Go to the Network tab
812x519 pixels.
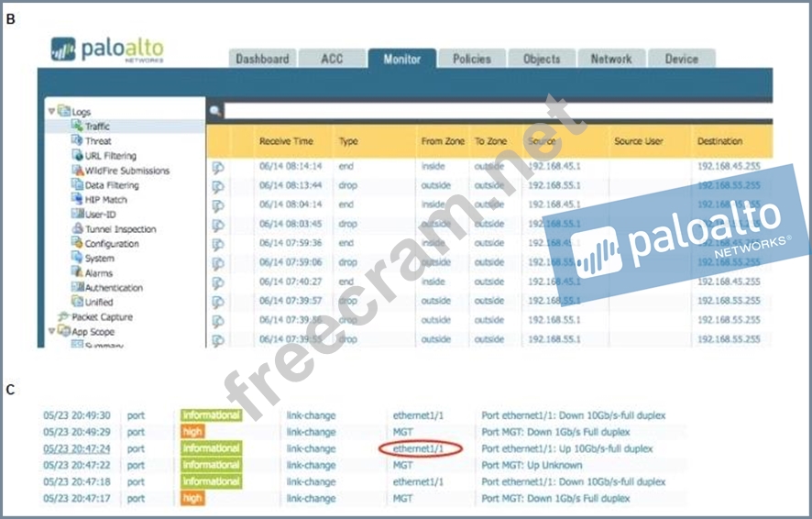click(610, 59)
